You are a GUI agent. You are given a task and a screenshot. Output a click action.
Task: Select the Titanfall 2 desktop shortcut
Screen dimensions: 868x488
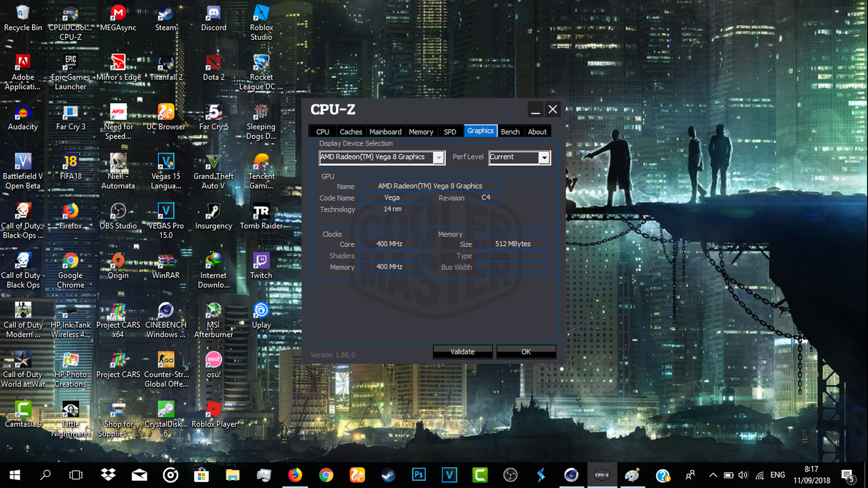(166, 68)
